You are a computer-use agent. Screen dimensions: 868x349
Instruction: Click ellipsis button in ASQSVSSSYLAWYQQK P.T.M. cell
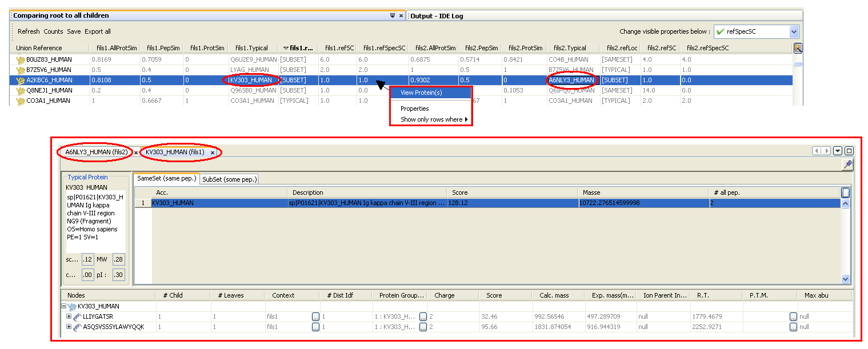(x=793, y=327)
